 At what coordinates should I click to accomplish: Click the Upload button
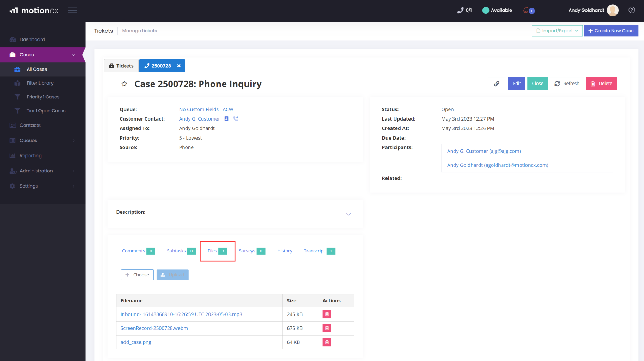tap(172, 275)
